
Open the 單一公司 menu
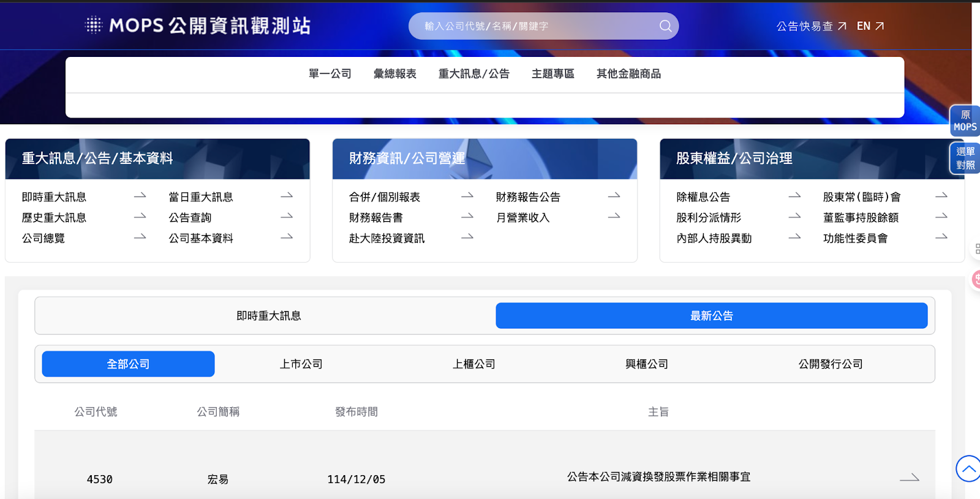[x=330, y=74]
